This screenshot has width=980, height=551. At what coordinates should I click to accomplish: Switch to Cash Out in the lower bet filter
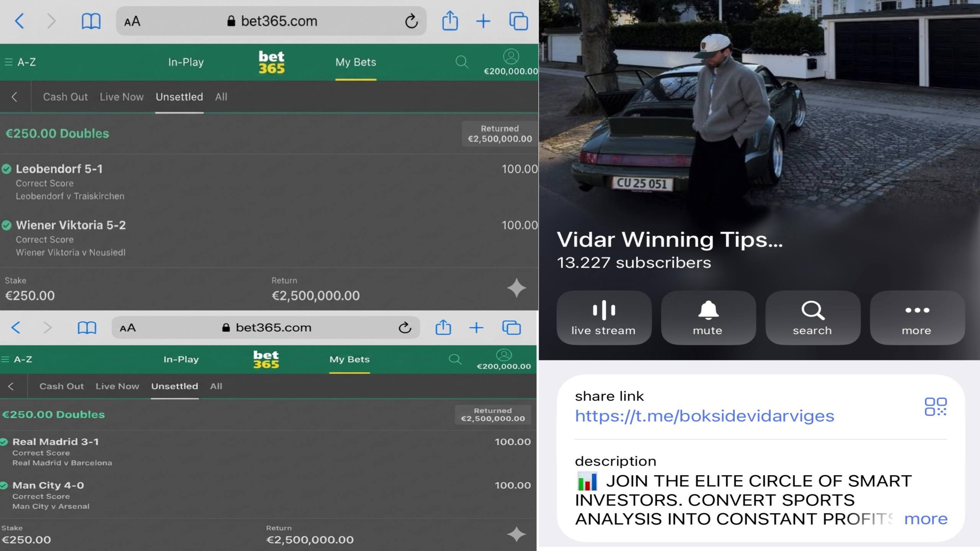[62, 386]
